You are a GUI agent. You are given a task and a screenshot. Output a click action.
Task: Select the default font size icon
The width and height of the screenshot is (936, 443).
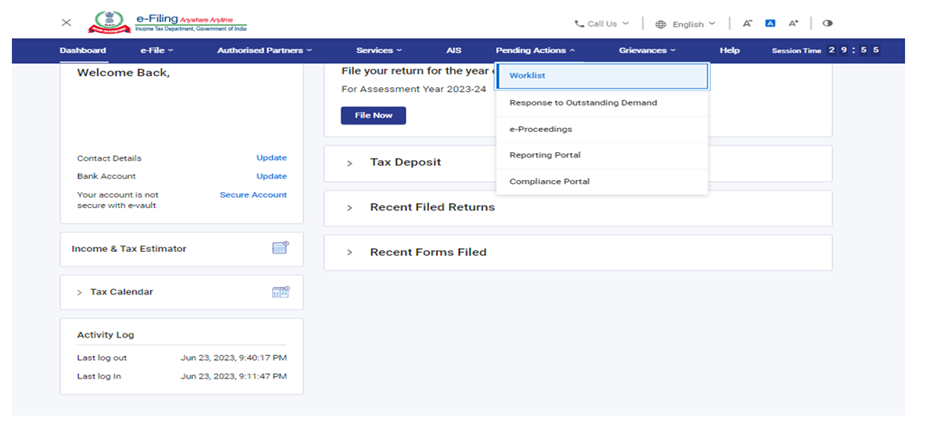pyautogui.click(x=770, y=23)
